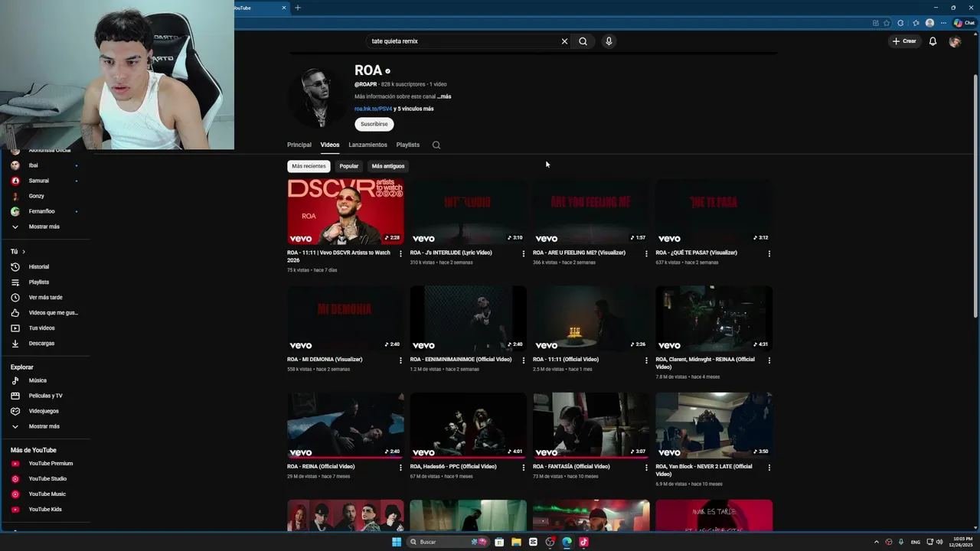Play ROA, Hades66 - PPC thumbnail
Viewport: 980px width, 551px height.
point(468,426)
